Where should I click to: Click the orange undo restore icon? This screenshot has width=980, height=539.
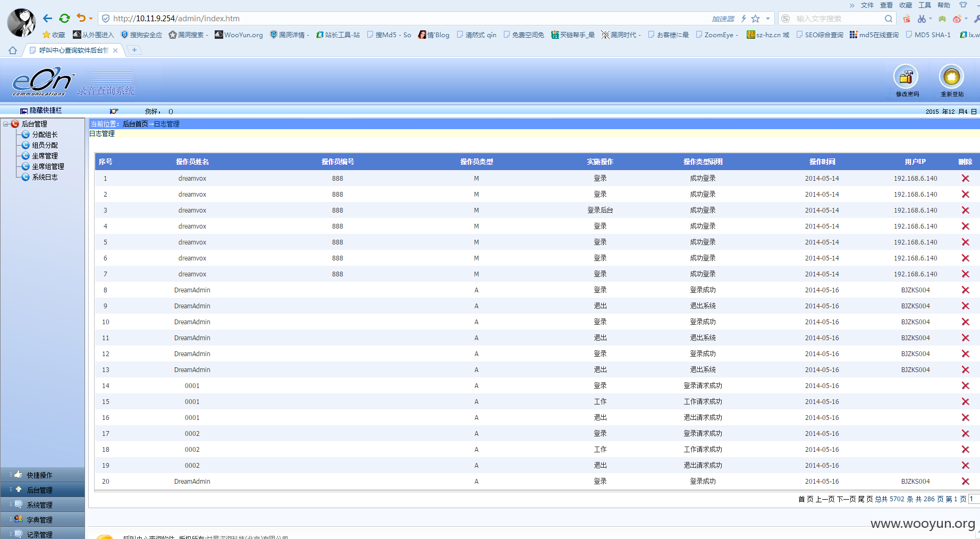click(x=81, y=18)
